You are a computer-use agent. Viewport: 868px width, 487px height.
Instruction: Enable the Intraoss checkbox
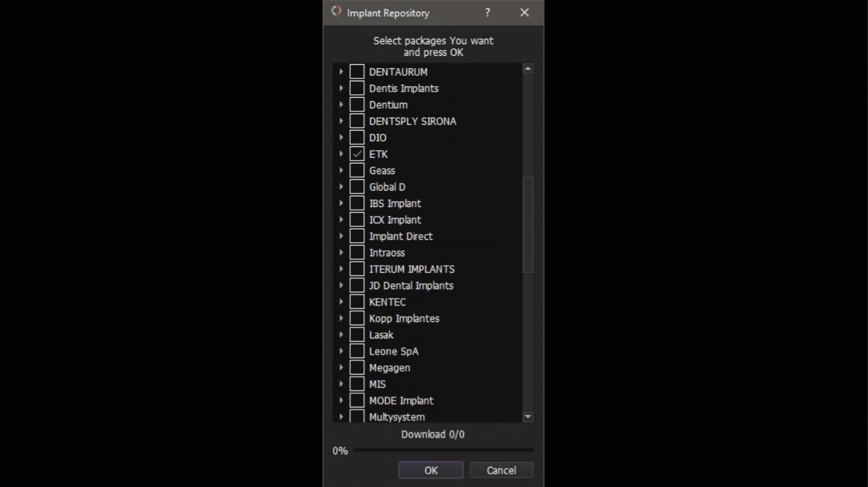(x=357, y=253)
